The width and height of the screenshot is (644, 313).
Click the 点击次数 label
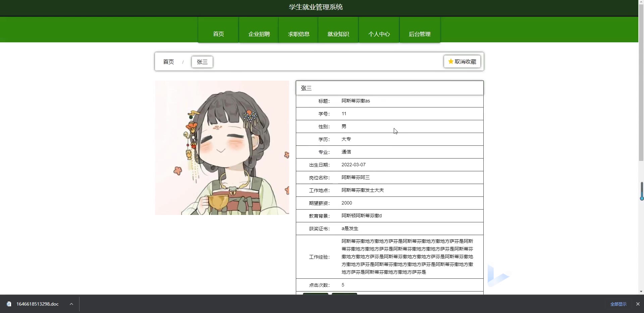point(319,285)
